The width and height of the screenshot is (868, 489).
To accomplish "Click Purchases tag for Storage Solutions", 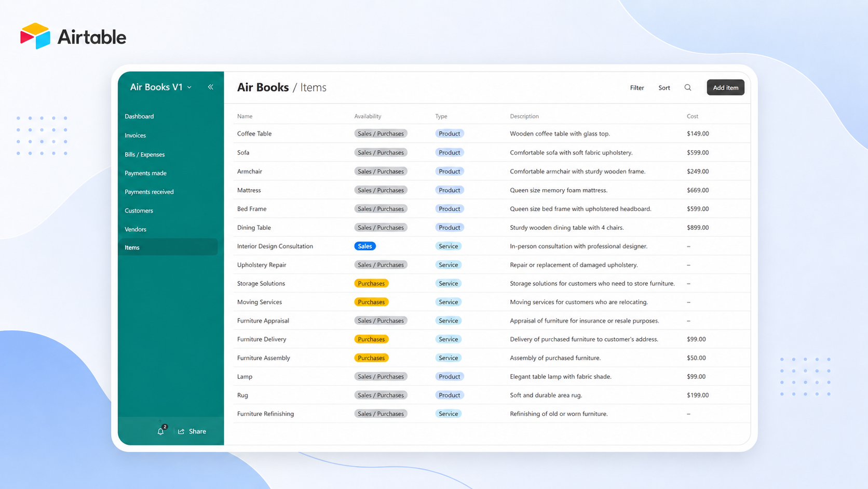I will point(371,284).
